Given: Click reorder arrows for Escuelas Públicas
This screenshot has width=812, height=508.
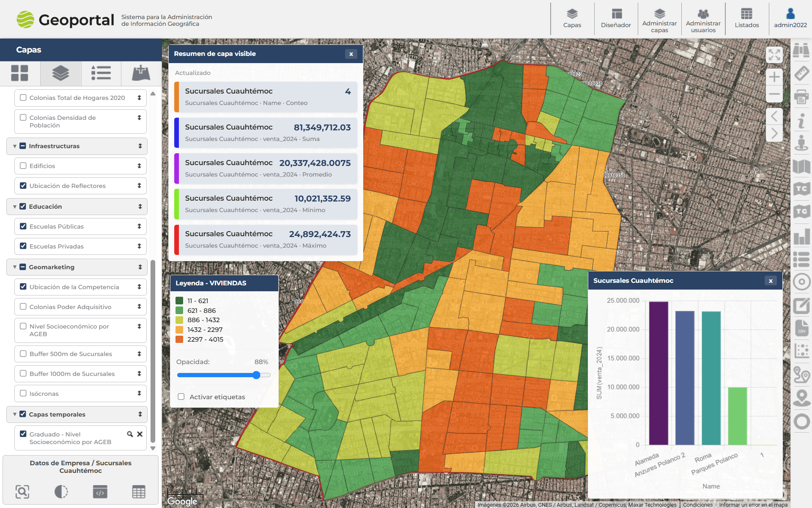Looking at the screenshot, I should coord(139,226).
